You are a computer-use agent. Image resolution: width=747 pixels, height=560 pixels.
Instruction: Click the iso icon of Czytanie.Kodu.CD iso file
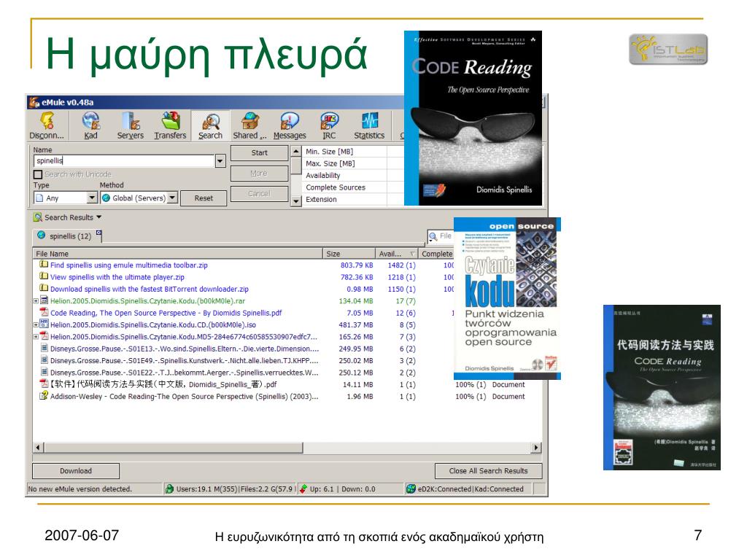coord(44,324)
